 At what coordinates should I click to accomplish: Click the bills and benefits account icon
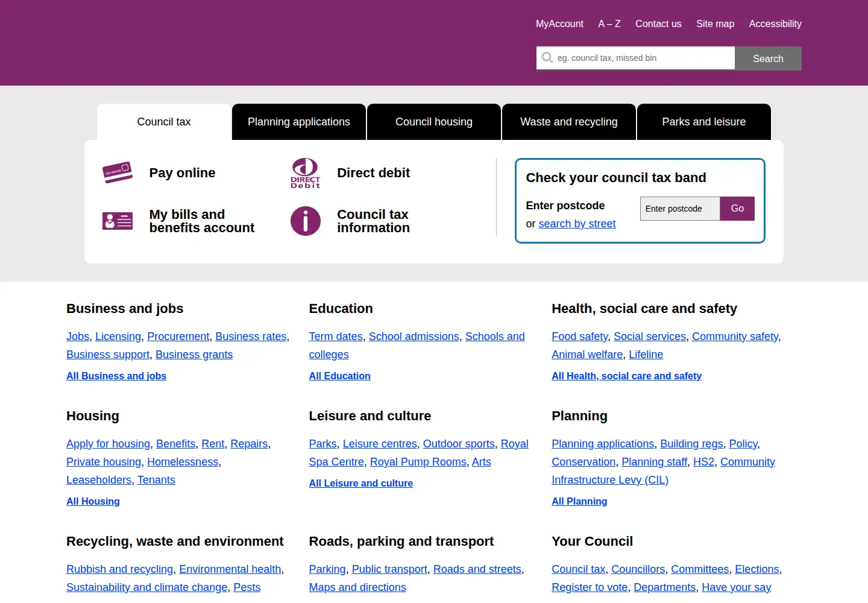pos(118,221)
